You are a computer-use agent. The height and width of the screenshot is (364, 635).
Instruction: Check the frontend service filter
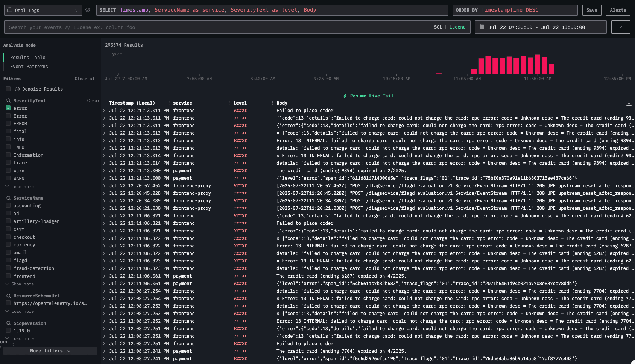8,276
